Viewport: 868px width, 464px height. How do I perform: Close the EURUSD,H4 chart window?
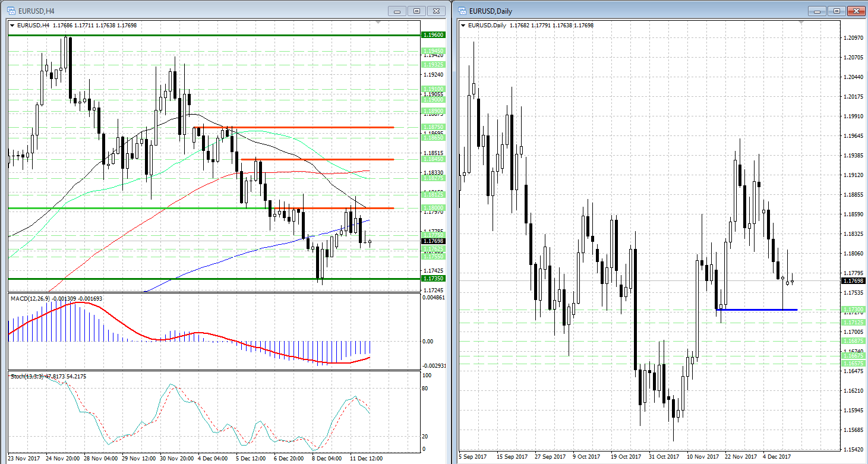tap(437, 11)
